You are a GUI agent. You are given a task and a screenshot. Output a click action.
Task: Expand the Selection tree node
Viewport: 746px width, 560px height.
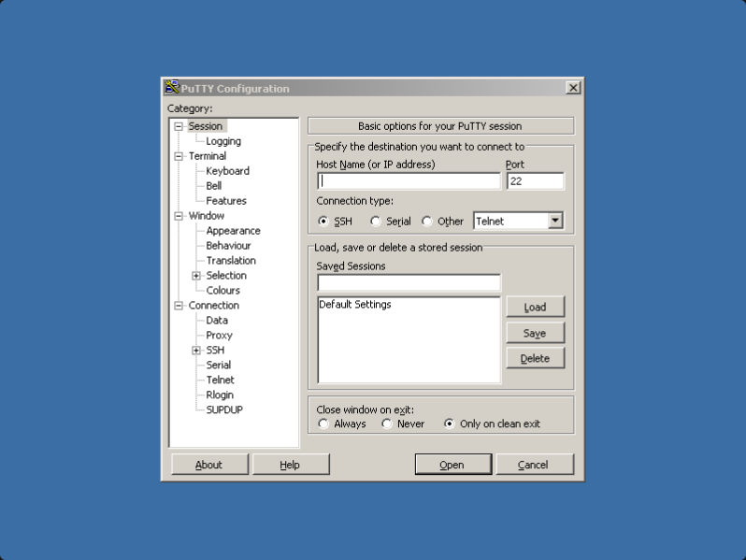(x=196, y=276)
